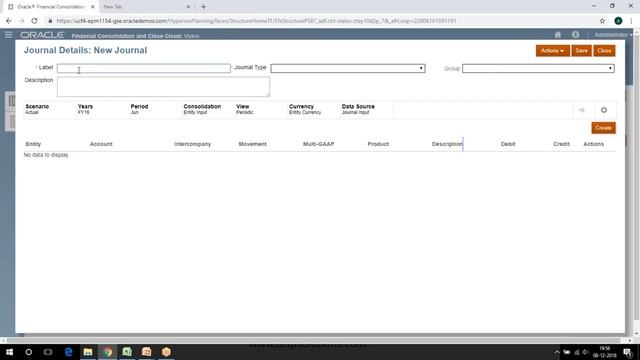Click the Movement column header
Viewport: 640px width, 360px height.
point(253,144)
